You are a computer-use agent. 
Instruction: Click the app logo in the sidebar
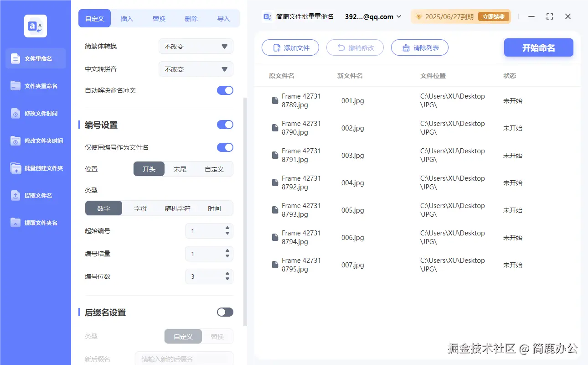(36, 26)
